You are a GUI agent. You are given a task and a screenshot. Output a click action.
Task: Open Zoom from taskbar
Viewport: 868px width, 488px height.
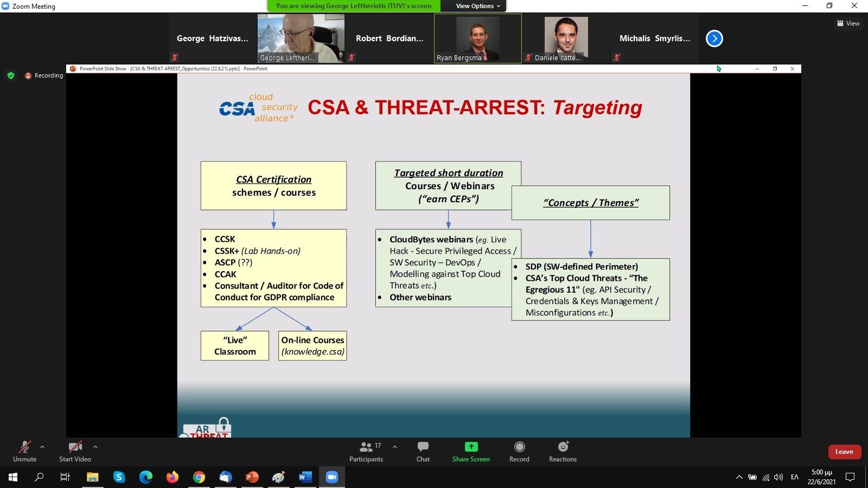pos(331,477)
